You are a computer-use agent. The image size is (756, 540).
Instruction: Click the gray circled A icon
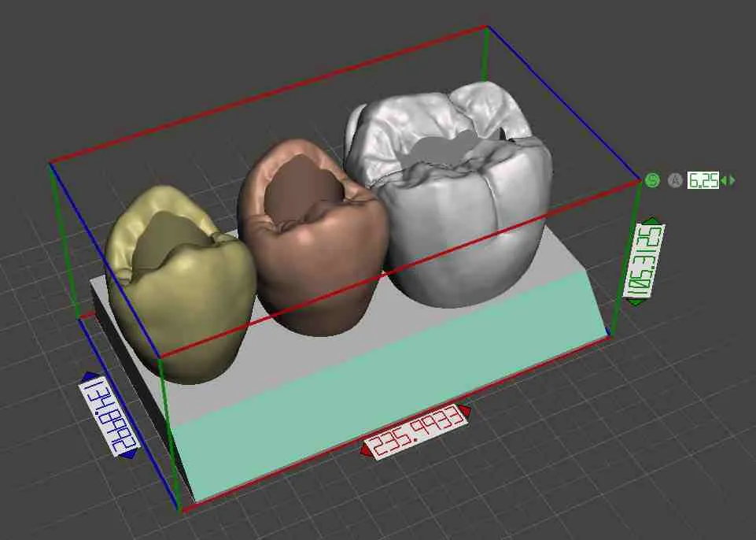675,180
